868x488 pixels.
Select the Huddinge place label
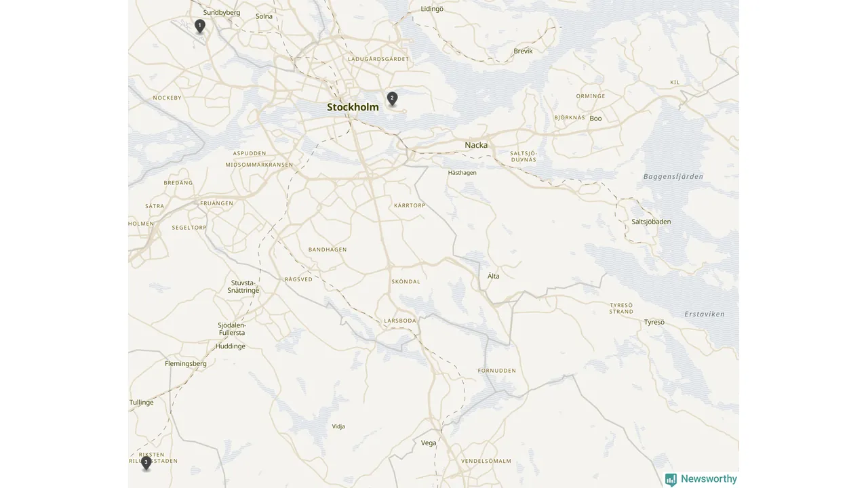(x=231, y=346)
